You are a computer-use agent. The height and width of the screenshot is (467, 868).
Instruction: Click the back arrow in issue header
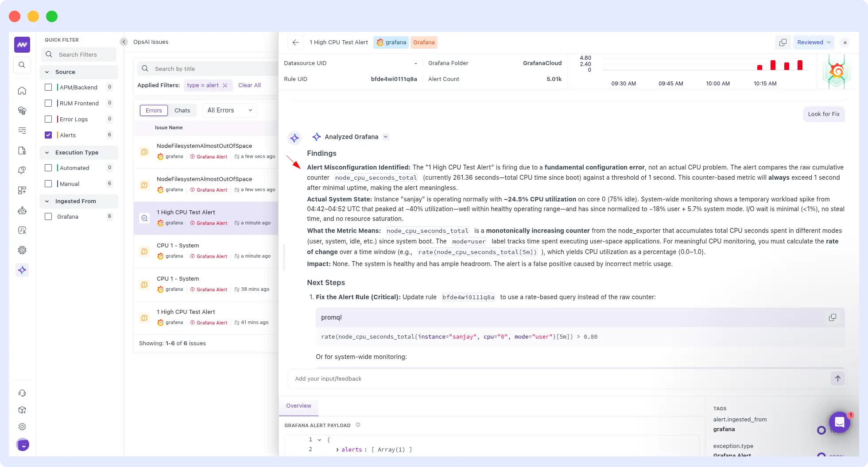click(295, 42)
